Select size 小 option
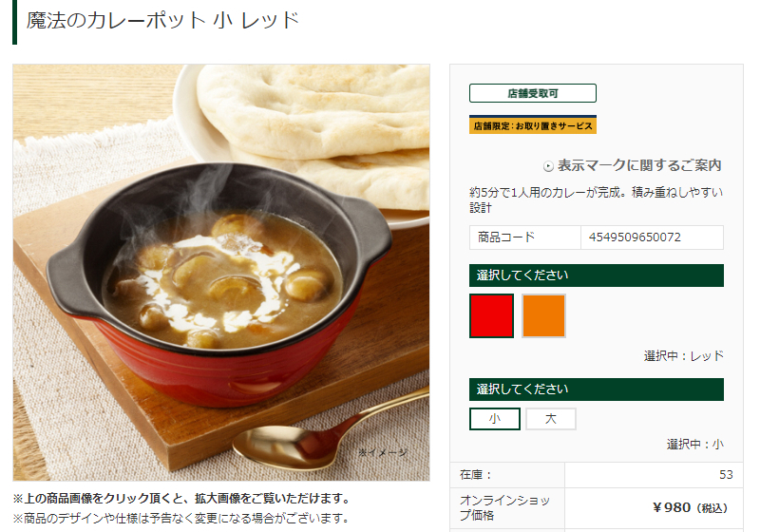Image resolution: width=760 pixels, height=532 pixels. point(495,419)
